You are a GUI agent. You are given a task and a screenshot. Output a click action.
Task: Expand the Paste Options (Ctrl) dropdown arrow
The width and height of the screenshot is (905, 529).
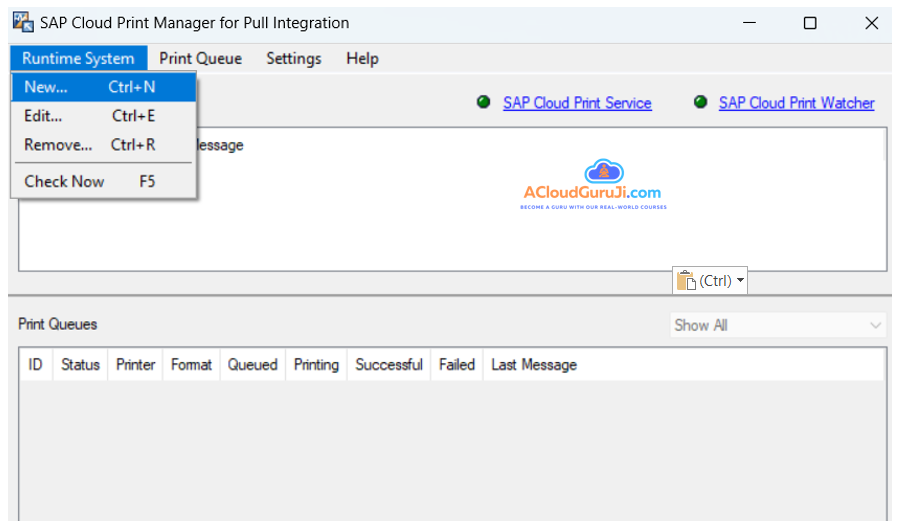(740, 281)
